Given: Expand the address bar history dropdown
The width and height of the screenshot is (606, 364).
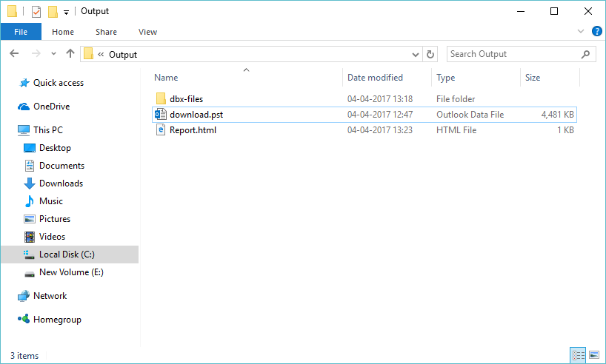Looking at the screenshot, I should click(416, 55).
